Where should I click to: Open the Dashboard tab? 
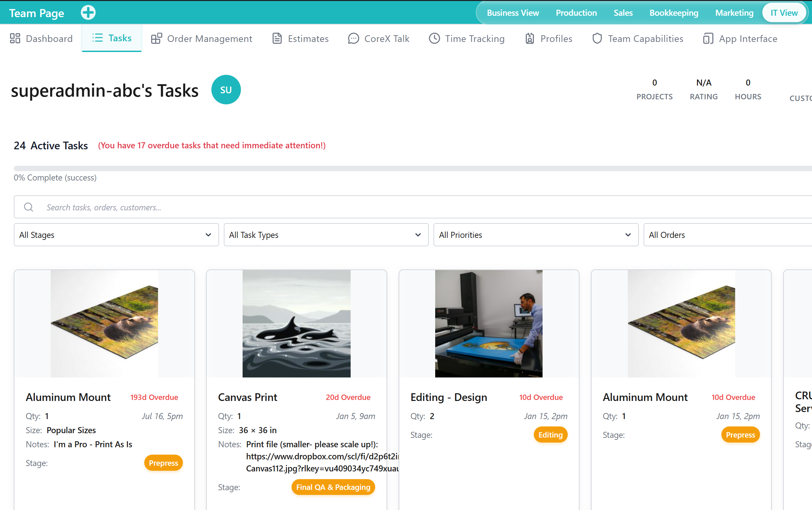point(41,39)
